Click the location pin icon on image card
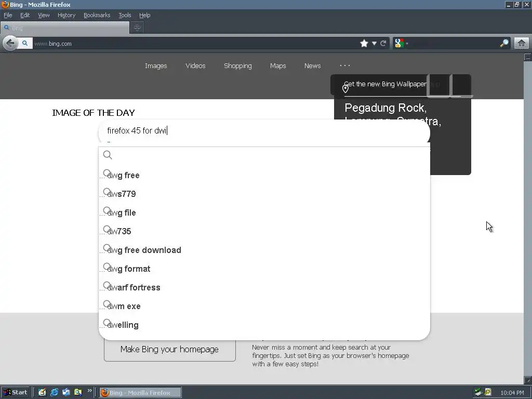532x399 pixels. (345, 89)
